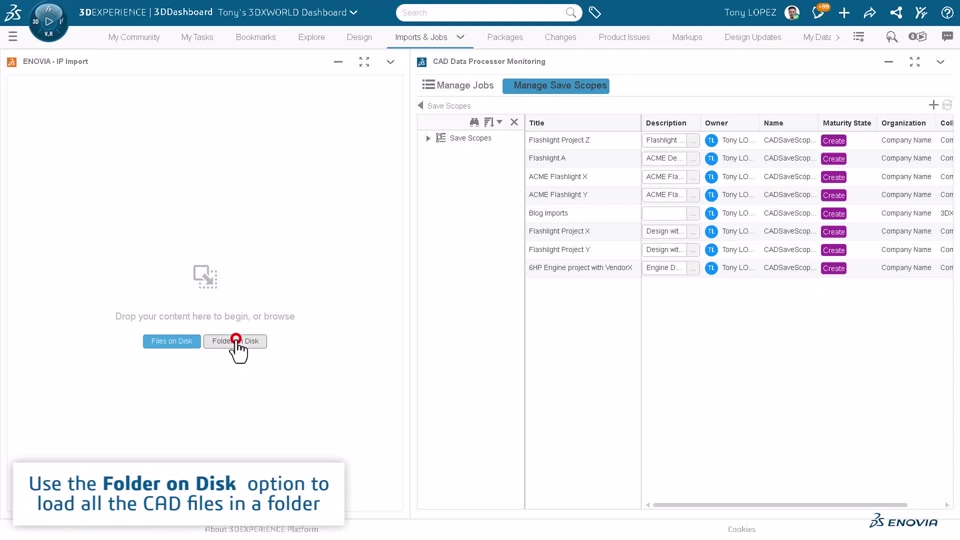
Task: Click into the top search field
Action: click(x=481, y=12)
